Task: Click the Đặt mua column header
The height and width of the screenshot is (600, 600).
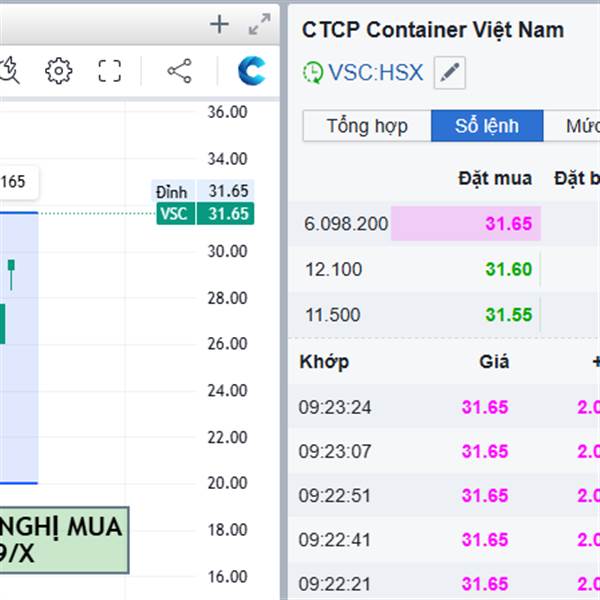Action: 495,179
